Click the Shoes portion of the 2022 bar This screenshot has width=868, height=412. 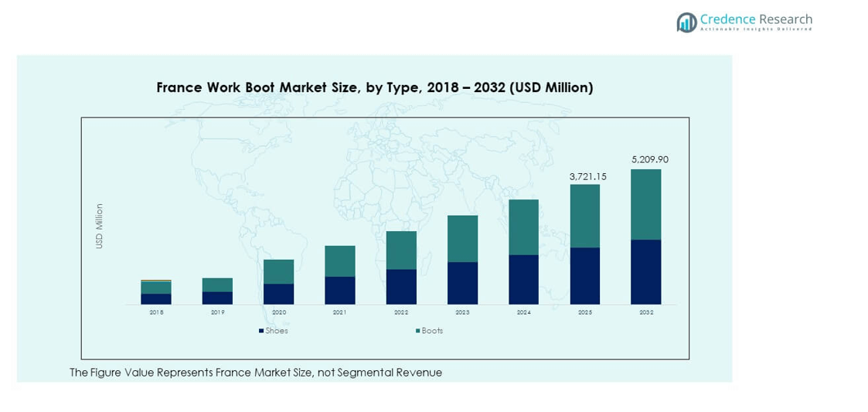[x=401, y=286]
